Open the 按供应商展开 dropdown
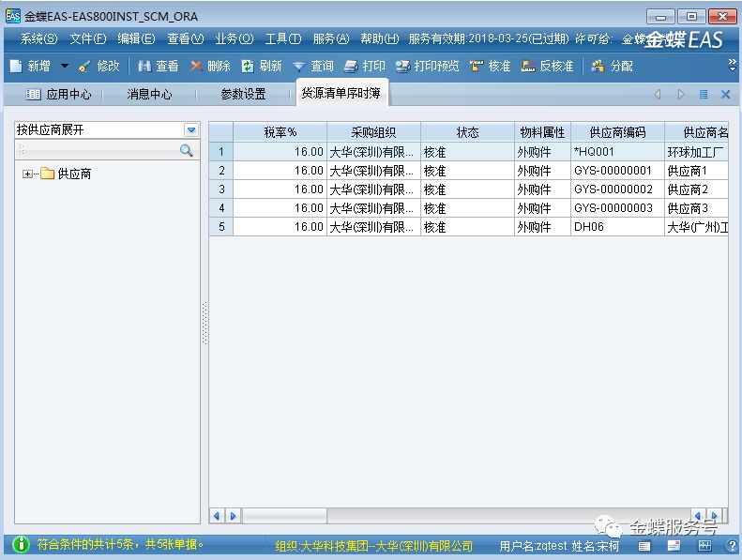Screen dimensions: 742x560 (x=191, y=129)
